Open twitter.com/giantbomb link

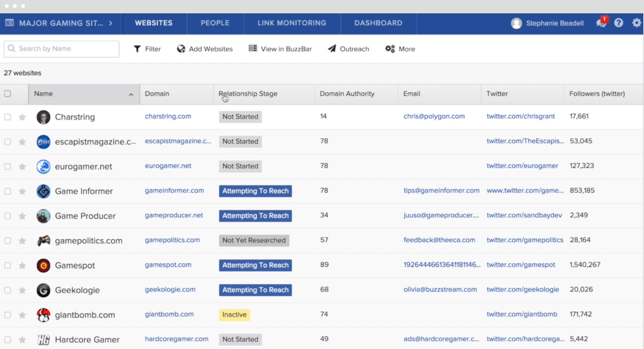(x=522, y=314)
